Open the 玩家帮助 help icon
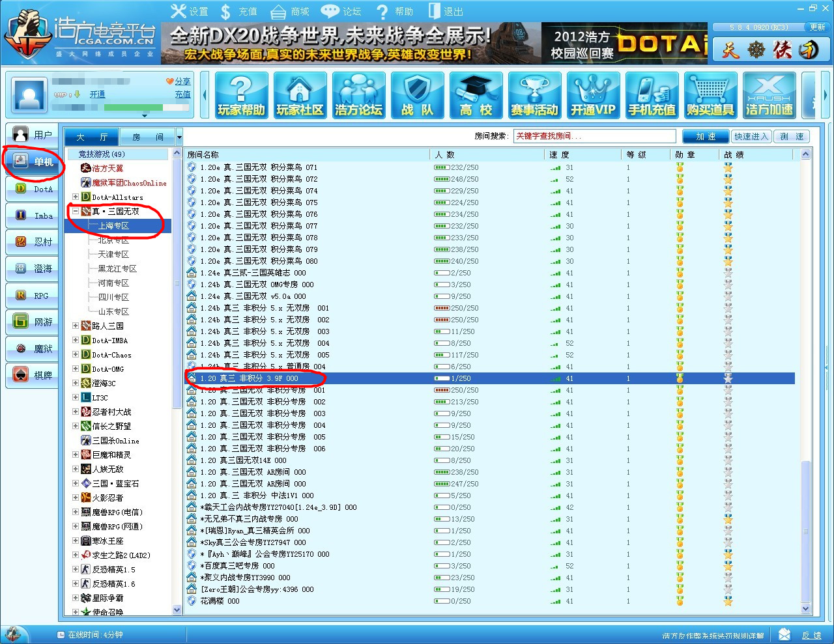This screenshot has height=644, width=834. (x=241, y=95)
